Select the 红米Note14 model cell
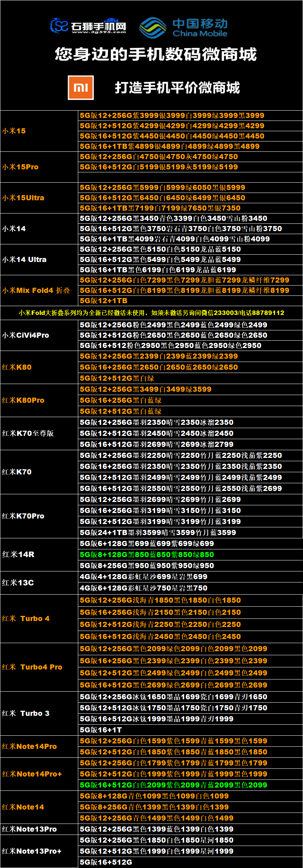303x868 pixels. 39,807
